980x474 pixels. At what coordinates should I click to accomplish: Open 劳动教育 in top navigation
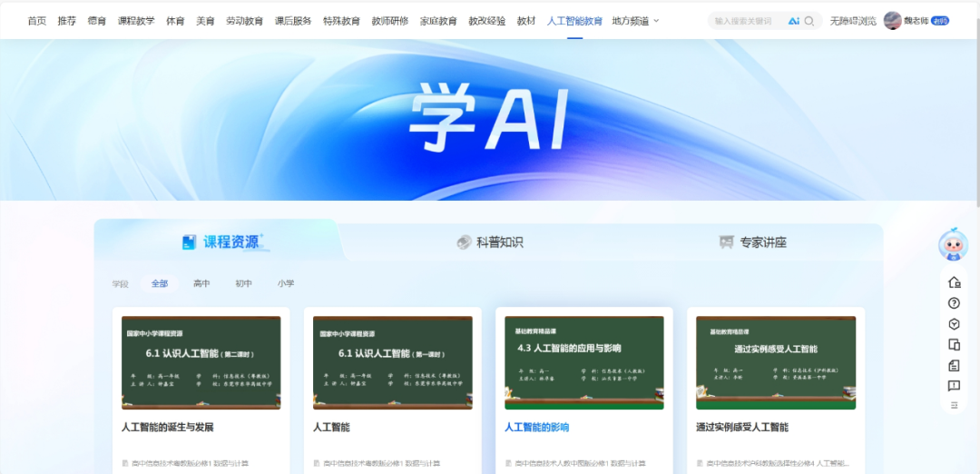244,21
